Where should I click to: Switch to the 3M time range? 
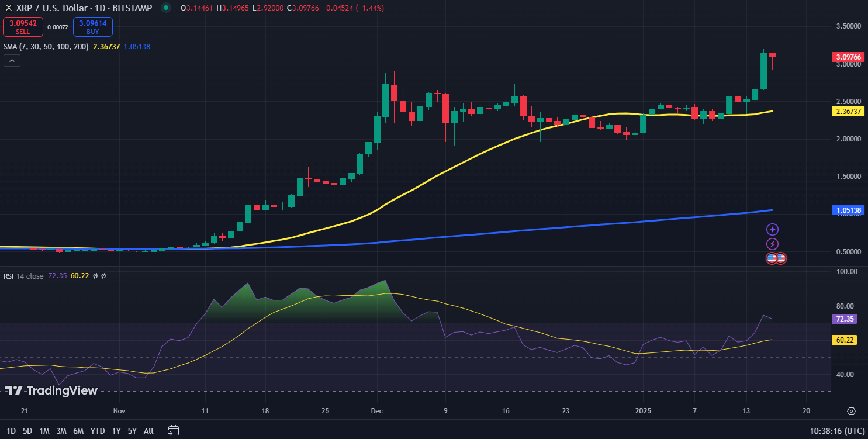point(61,431)
